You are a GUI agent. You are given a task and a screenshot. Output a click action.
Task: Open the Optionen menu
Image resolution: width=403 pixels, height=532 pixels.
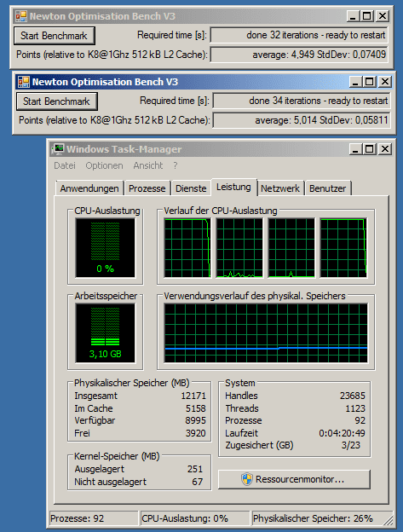[104, 165]
